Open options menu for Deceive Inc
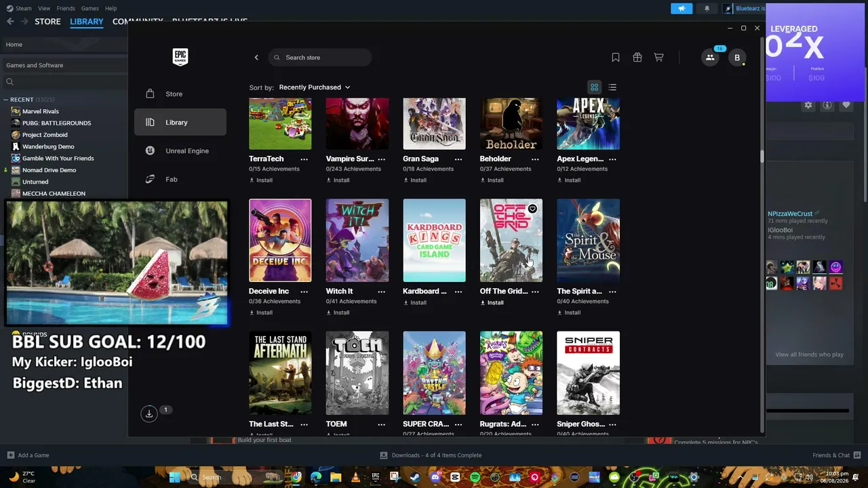The image size is (868, 488). (x=304, y=291)
